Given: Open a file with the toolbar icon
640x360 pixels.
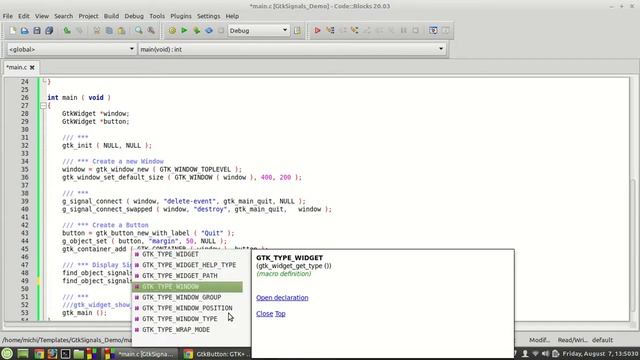Looking at the screenshot, I should 24,31.
